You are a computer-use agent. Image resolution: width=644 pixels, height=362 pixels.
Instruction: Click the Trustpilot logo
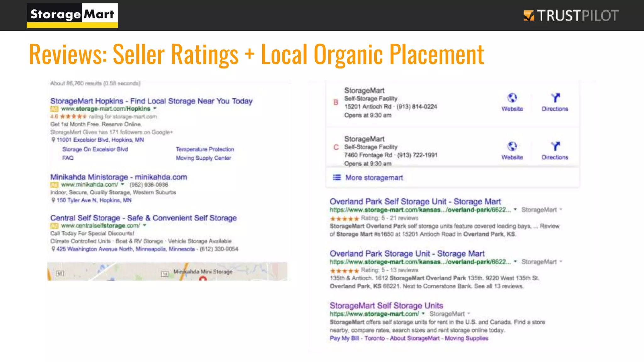(571, 15)
